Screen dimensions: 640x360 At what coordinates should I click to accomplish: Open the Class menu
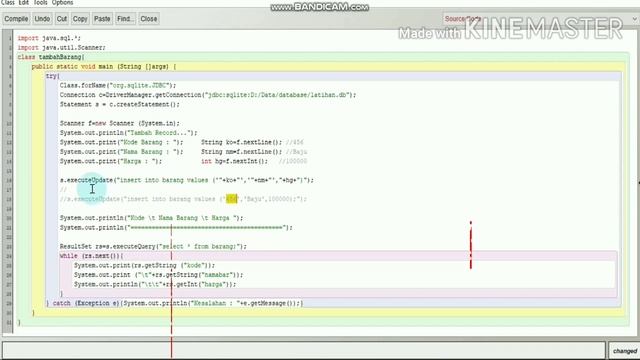coord(8,2)
